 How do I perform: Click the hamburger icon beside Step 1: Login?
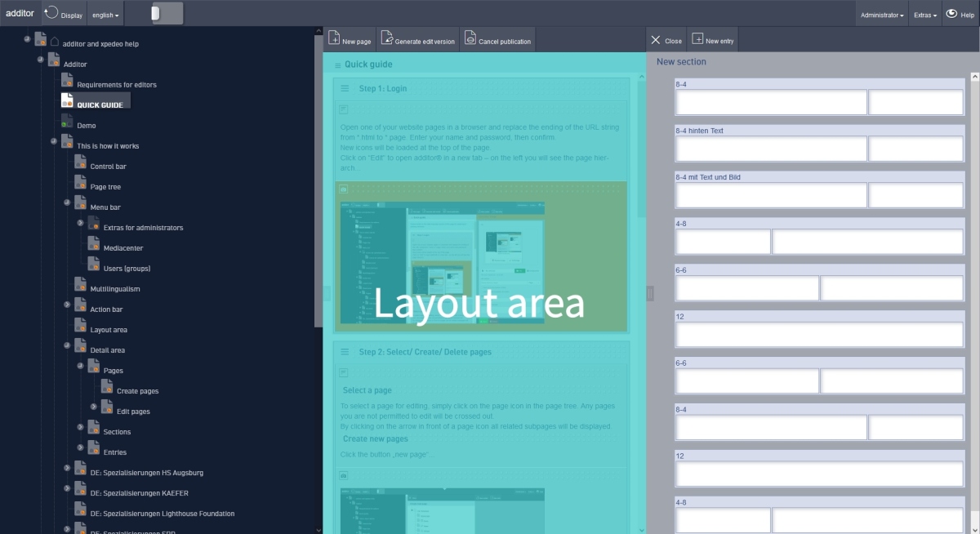pos(345,88)
